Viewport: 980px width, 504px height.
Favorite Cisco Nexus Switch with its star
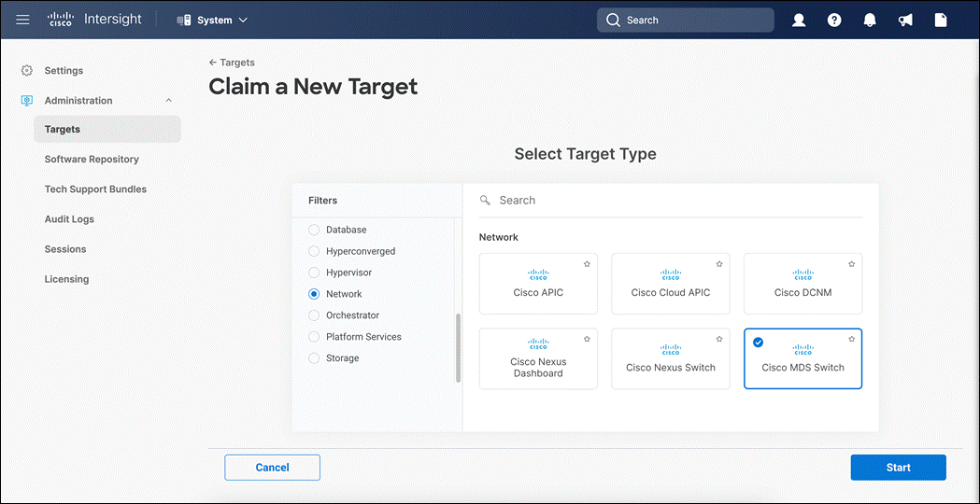click(x=719, y=339)
